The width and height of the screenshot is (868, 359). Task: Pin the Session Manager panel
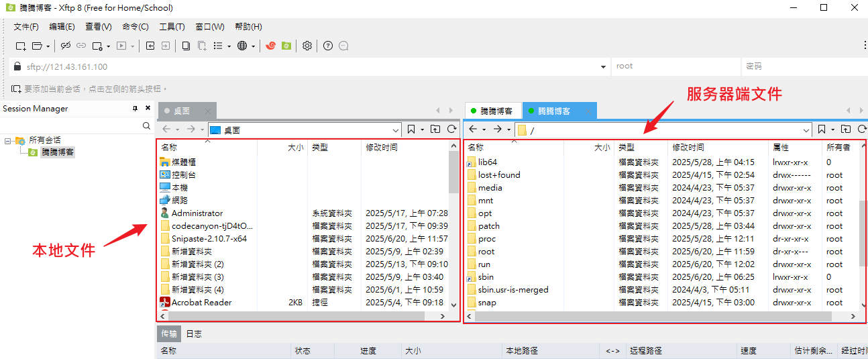point(135,109)
